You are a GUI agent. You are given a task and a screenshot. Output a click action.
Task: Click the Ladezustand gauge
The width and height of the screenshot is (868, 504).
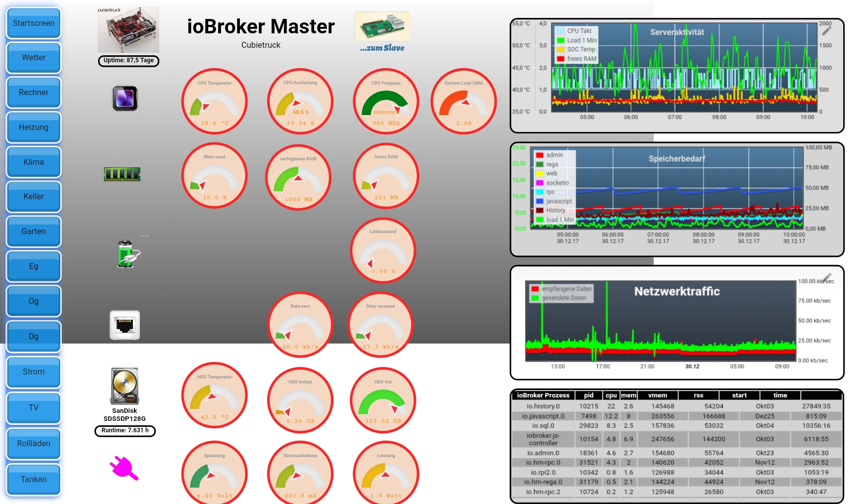(383, 251)
